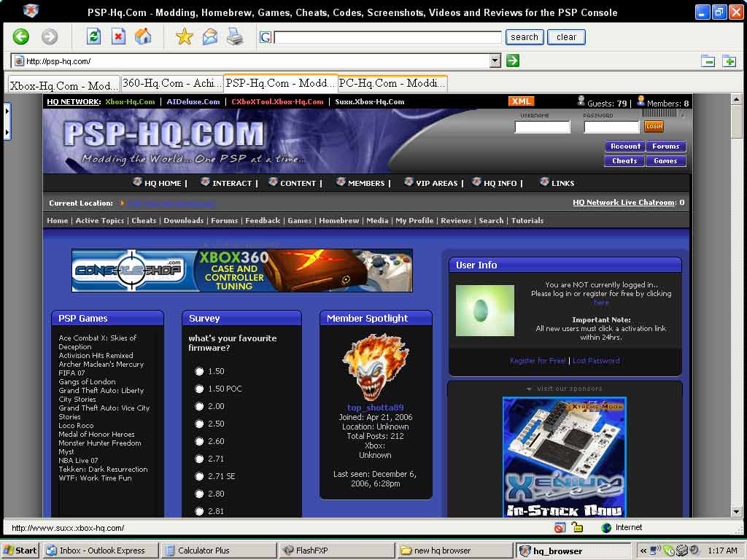Click the page vertical scrollbar down arrow

click(736, 512)
